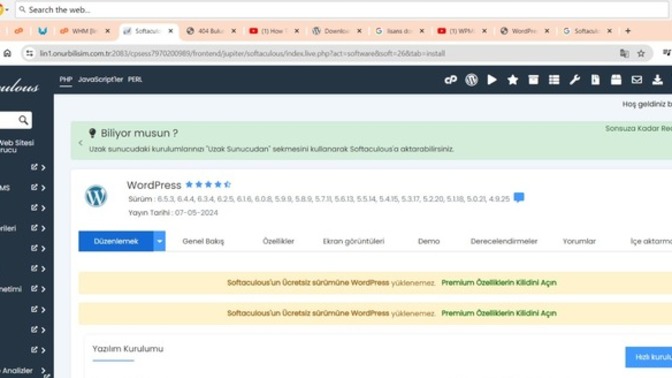Open a new browser tab with plus
672x378 pixels.
[628, 31]
